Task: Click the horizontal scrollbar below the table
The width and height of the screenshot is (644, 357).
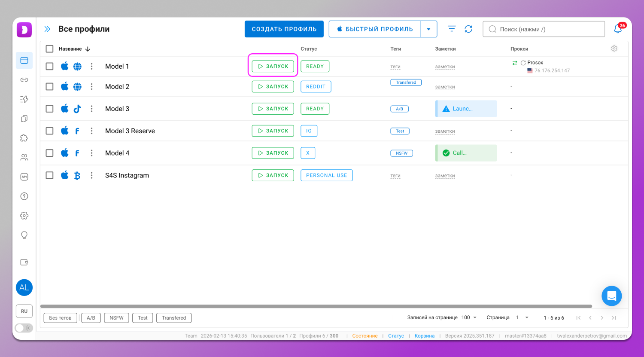Action: pos(316,306)
